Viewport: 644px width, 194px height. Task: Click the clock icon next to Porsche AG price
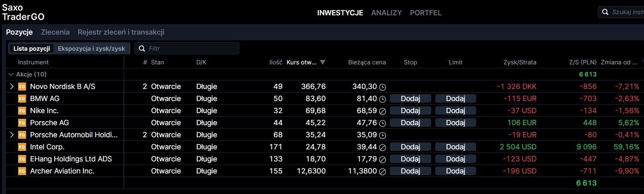pos(383,123)
